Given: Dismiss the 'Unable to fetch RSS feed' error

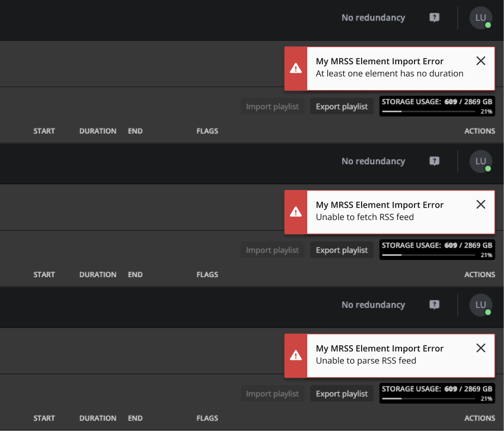Looking at the screenshot, I should pos(481,205).
